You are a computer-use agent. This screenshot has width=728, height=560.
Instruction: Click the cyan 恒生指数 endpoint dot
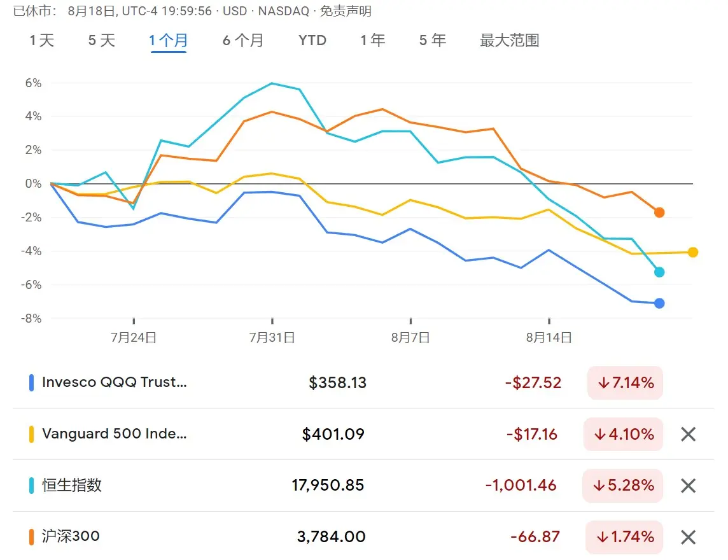tap(659, 272)
